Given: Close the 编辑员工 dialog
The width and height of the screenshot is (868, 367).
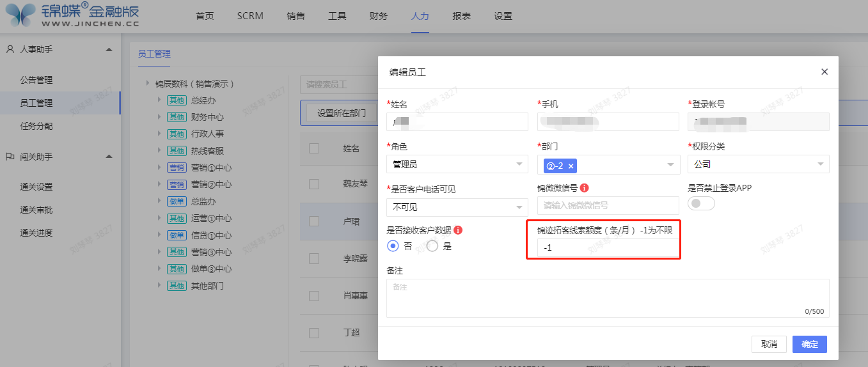Looking at the screenshot, I should (825, 72).
